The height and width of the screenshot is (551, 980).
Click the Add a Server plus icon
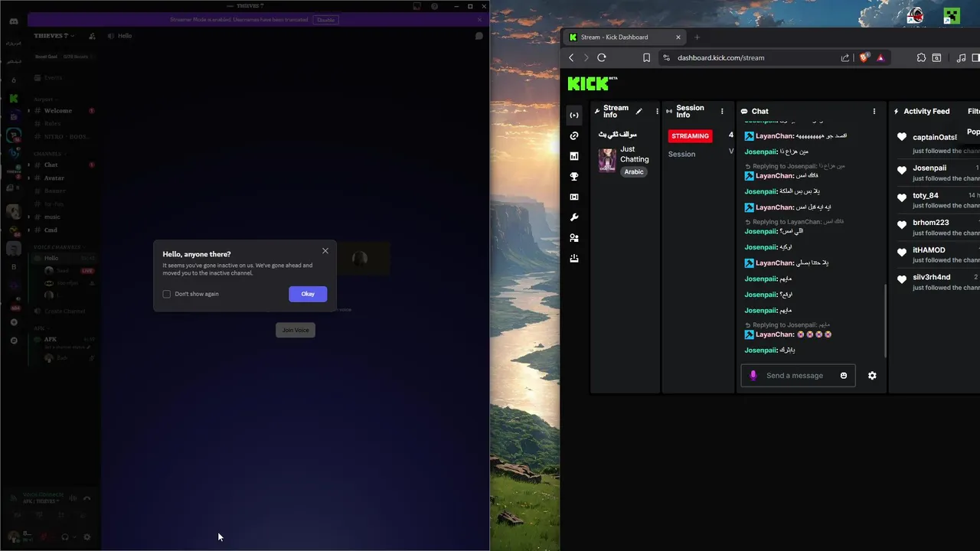(x=14, y=322)
